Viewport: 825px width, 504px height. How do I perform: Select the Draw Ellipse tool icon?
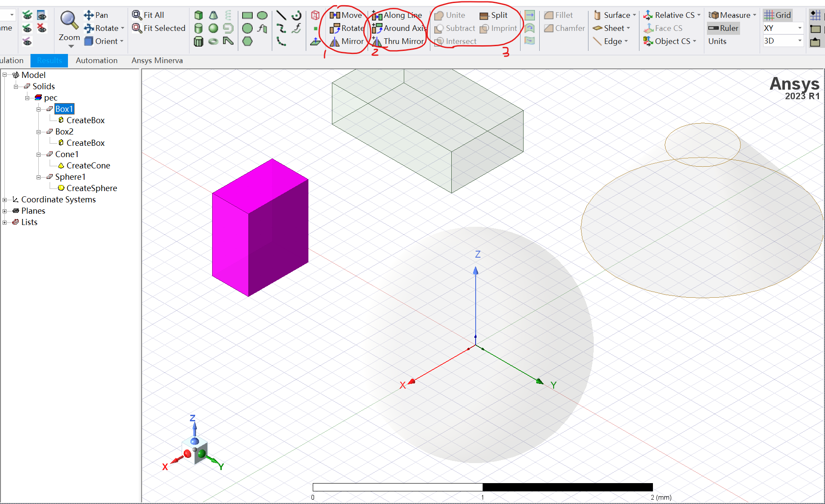click(x=262, y=15)
